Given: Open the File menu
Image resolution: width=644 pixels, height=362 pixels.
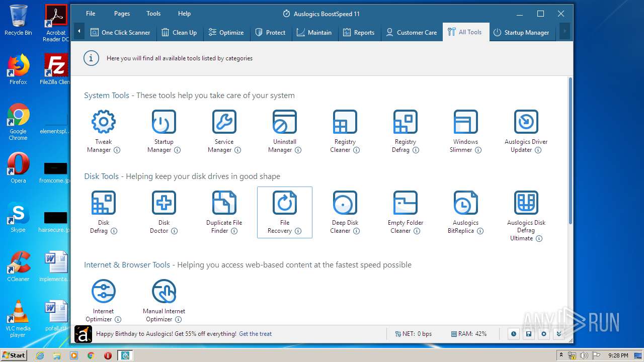Looking at the screenshot, I should pyautogui.click(x=91, y=14).
